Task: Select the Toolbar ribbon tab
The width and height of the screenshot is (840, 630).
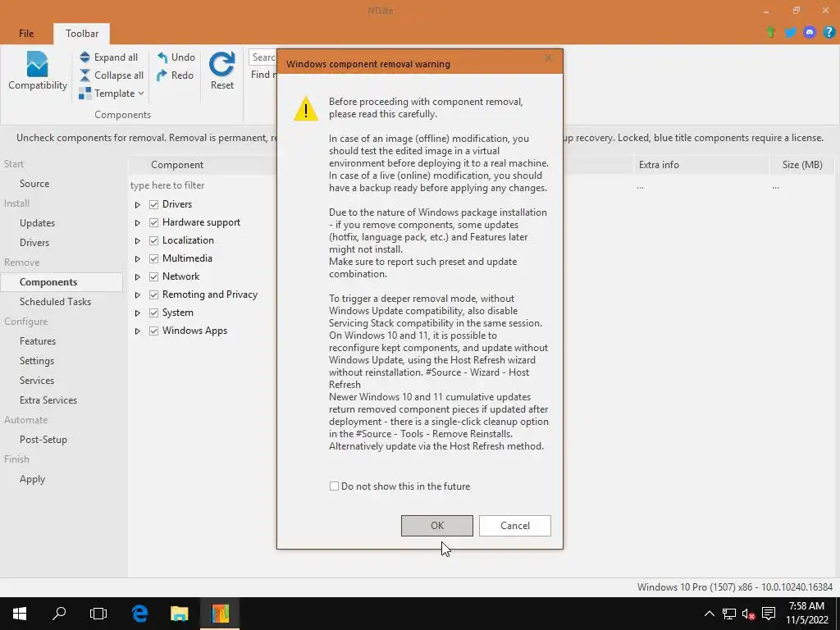Action: [x=82, y=33]
